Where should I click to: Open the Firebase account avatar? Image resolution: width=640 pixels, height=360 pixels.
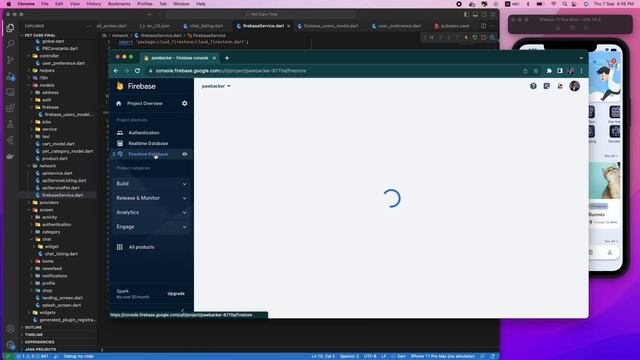(575, 86)
